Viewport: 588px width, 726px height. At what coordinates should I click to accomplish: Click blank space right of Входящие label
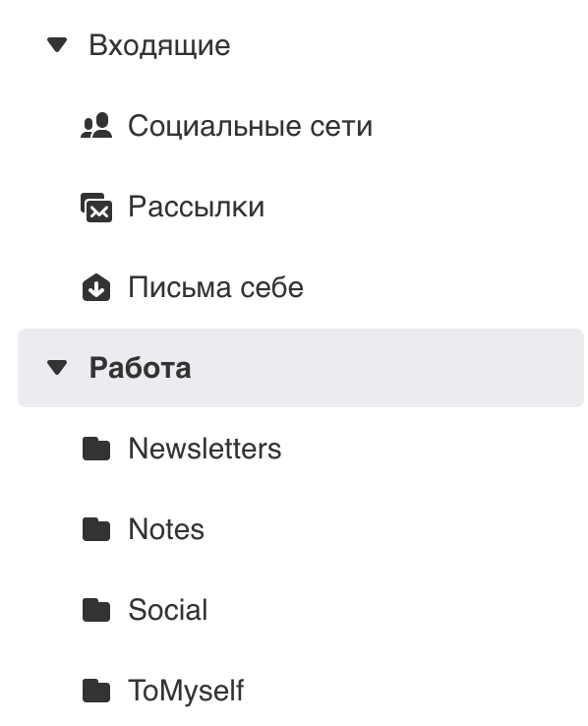[407, 45]
